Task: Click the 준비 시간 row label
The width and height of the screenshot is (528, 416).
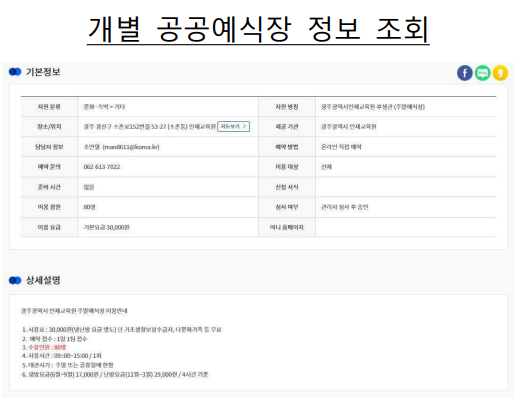Action: click(x=49, y=187)
